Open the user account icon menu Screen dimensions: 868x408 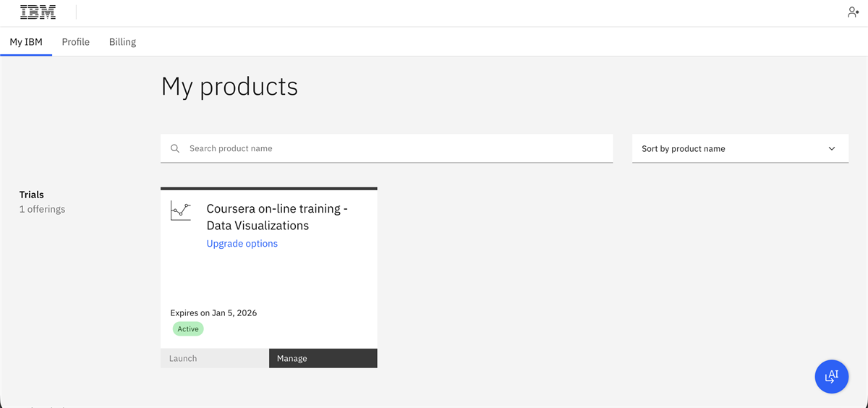click(853, 12)
